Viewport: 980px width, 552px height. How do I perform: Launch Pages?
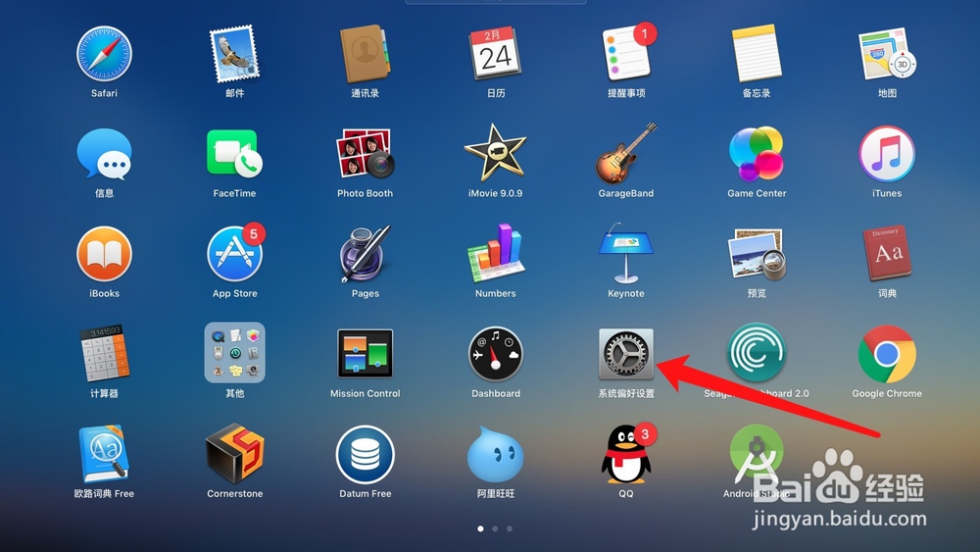(365, 254)
